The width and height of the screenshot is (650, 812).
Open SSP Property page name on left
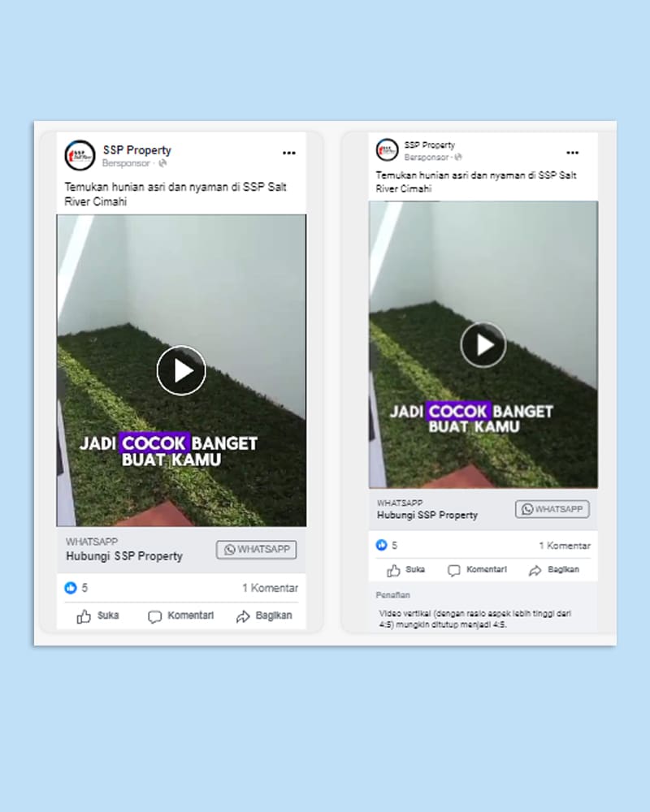pyautogui.click(x=136, y=150)
